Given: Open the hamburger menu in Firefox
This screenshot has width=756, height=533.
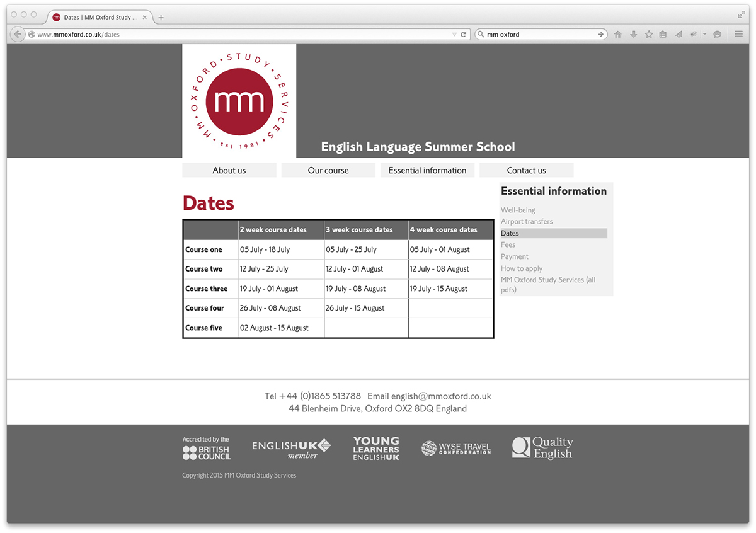Looking at the screenshot, I should coord(738,35).
